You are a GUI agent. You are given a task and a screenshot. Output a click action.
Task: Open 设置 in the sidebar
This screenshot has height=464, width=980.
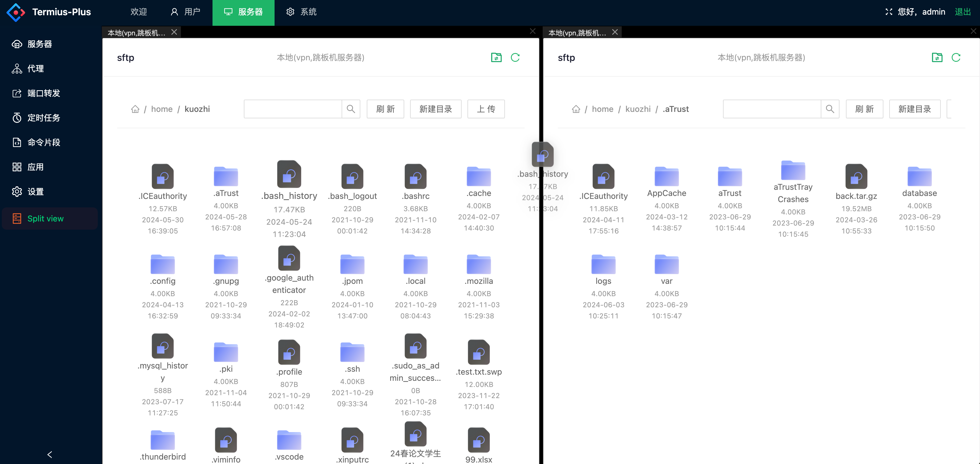point(28,192)
